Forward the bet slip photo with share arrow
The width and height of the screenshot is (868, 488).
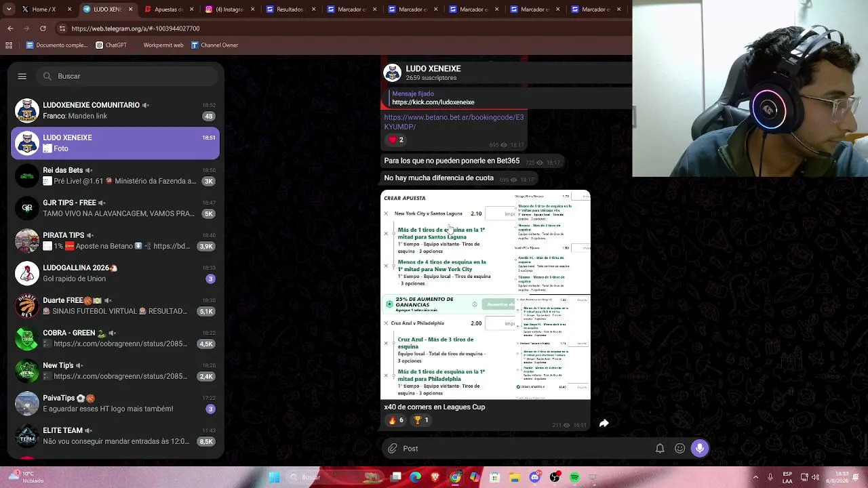604,424
